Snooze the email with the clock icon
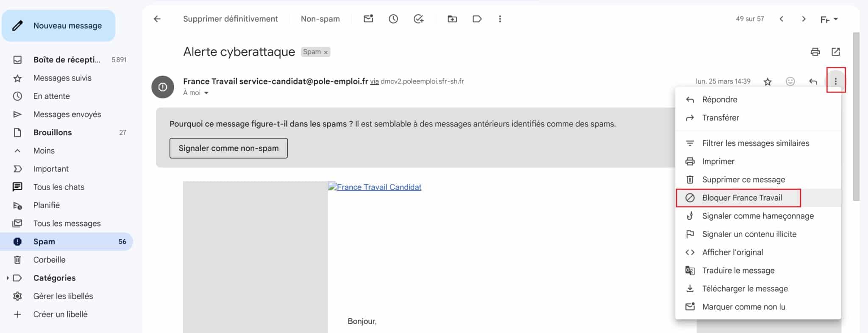 (x=393, y=19)
